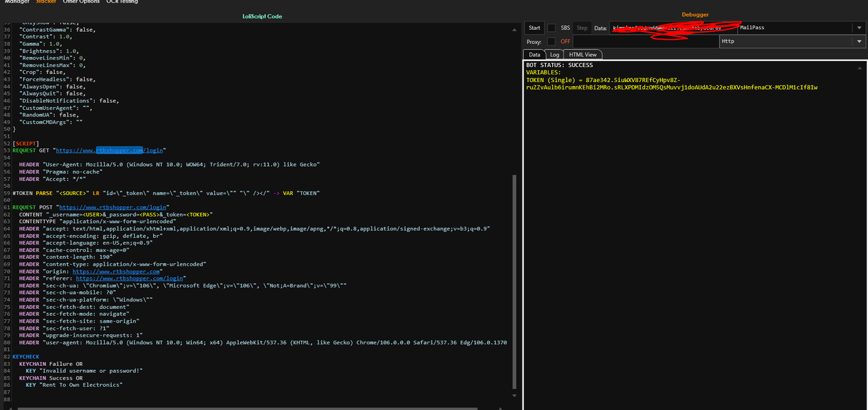
Task: Click the login URL in the REQUEST GET line
Action: [109, 150]
